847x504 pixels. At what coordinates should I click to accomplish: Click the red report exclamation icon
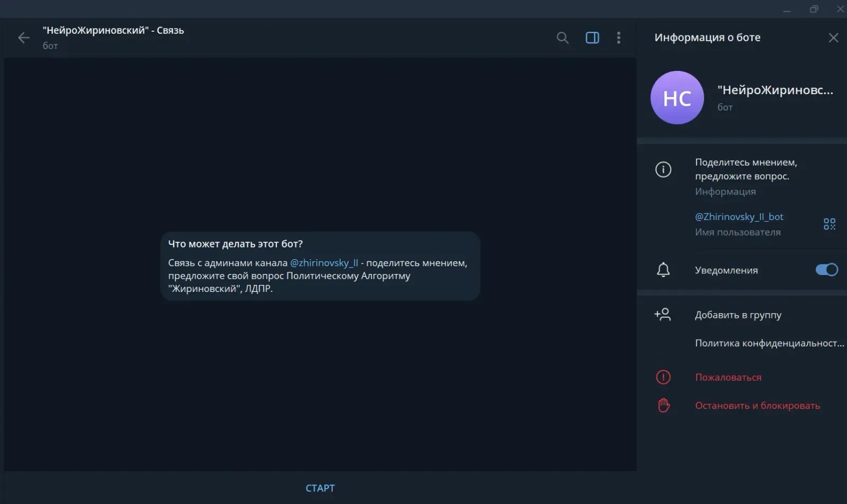(663, 377)
